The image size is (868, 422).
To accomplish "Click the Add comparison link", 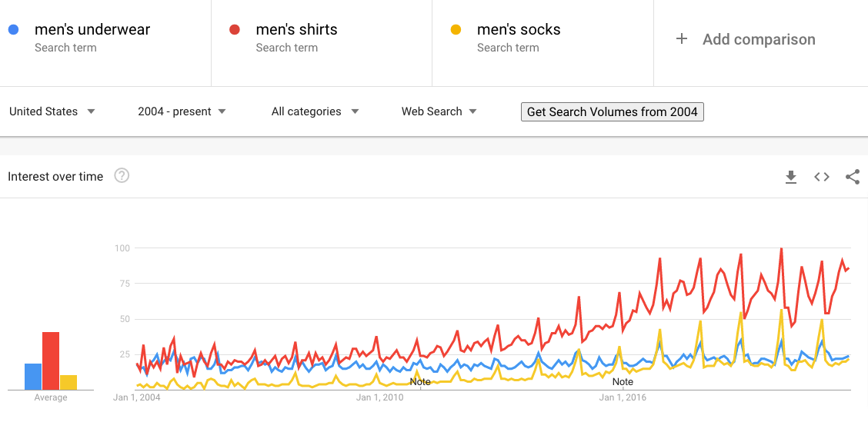I will (758, 39).
